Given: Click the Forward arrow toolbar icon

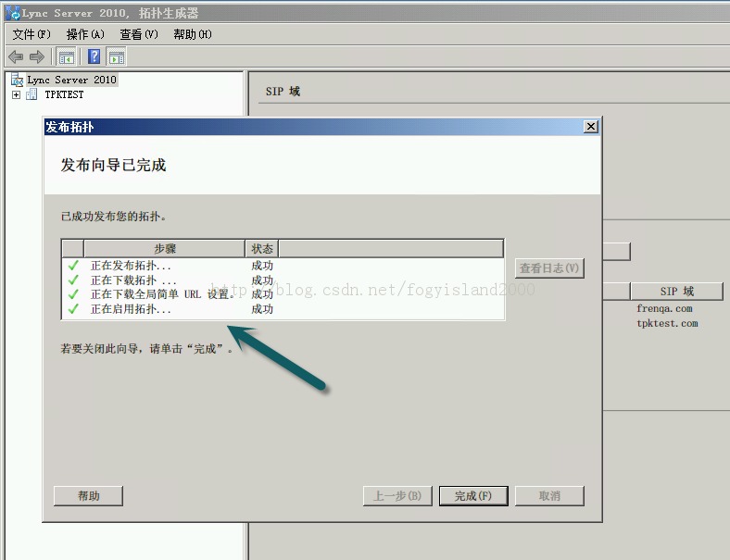Looking at the screenshot, I should (36, 56).
